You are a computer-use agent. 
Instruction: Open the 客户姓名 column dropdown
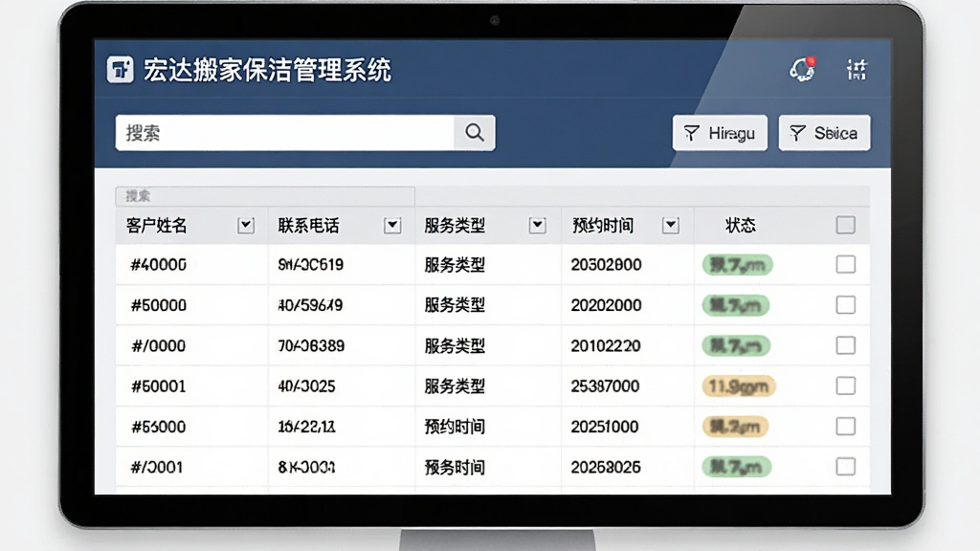[246, 226]
